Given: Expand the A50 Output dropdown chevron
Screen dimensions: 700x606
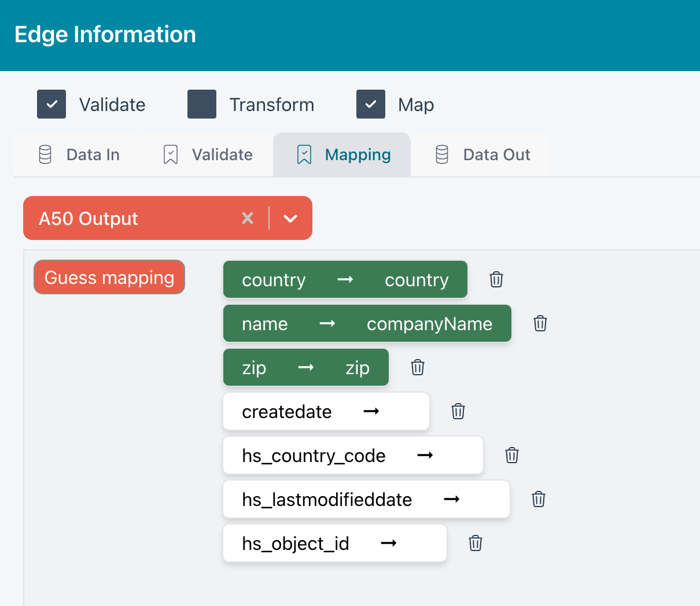Looking at the screenshot, I should (x=290, y=218).
